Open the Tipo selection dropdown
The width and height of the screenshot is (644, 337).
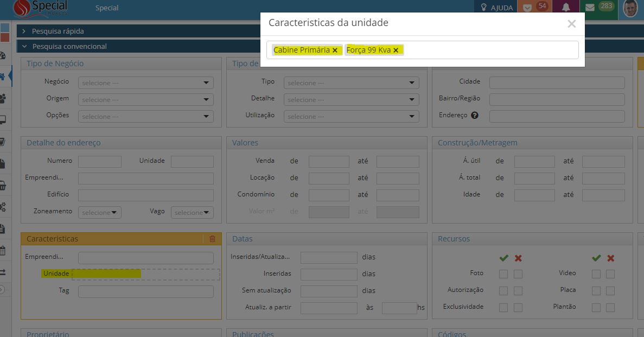click(x=350, y=82)
